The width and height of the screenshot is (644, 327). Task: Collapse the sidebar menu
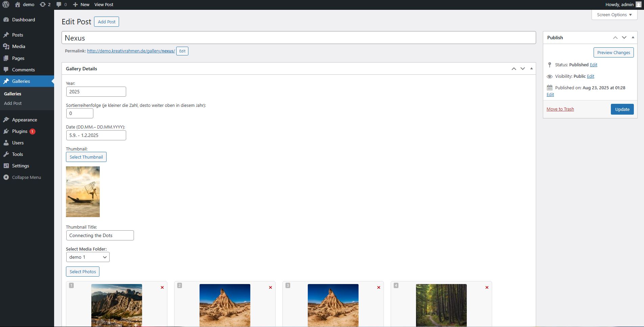[26, 177]
